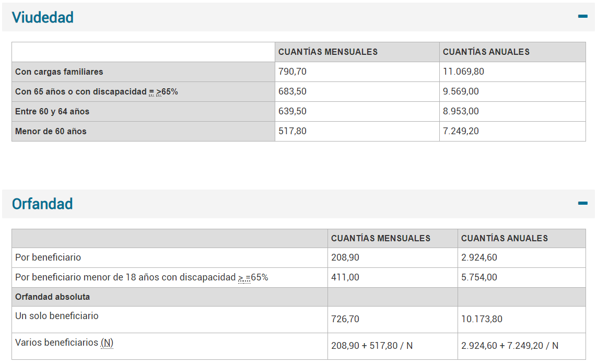Click the annual amount 5.754,00
The image size is (597, 364).
tap(479, 277)
